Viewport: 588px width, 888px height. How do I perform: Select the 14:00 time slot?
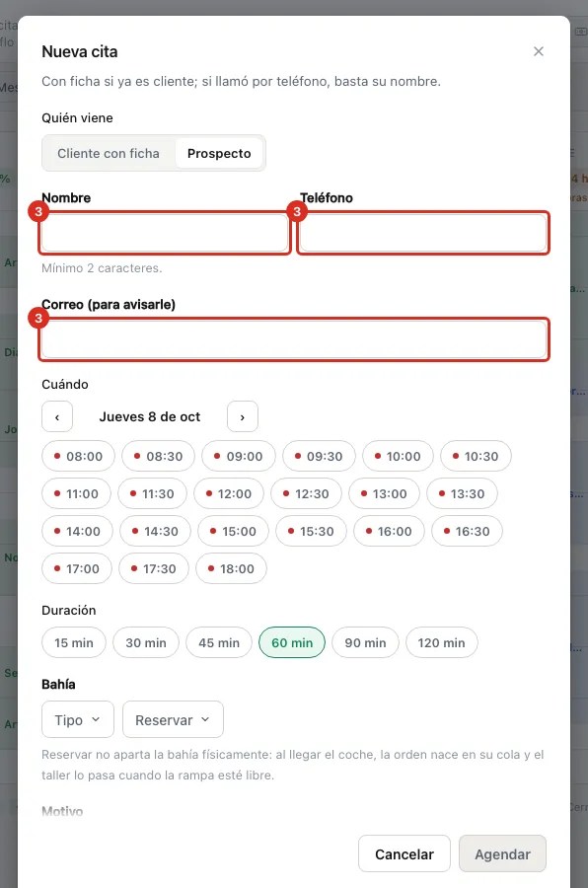[77, 531]
